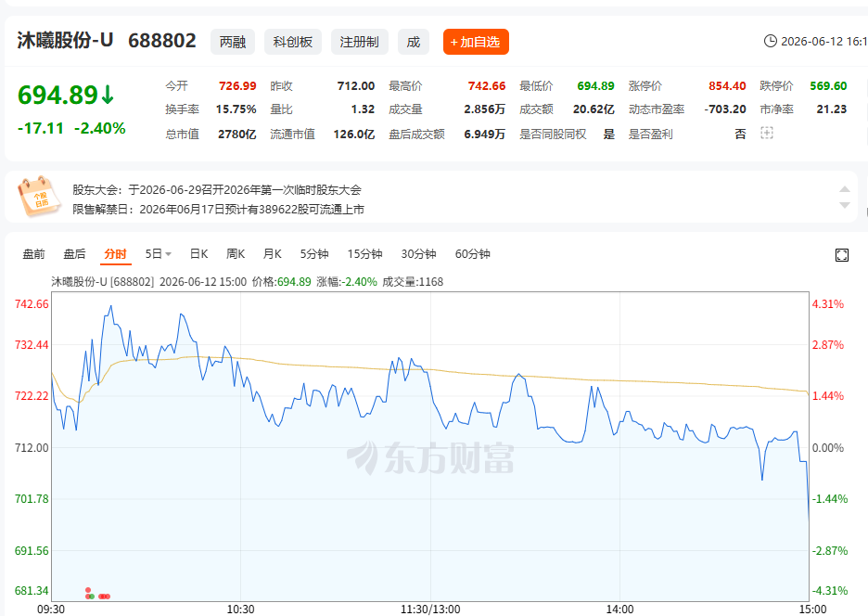Click 换手率 value 15.75%

236,109
